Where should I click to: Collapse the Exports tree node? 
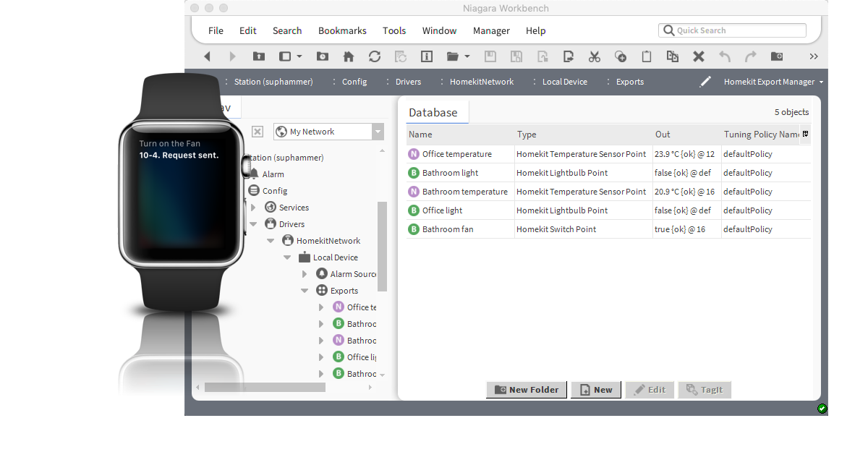tap(305, 291)
